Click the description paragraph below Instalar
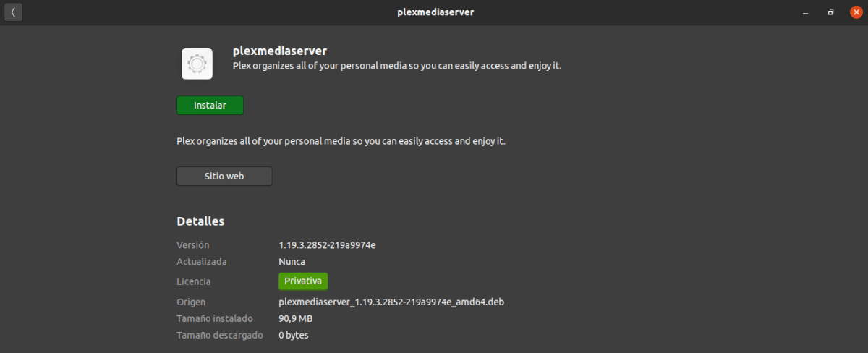868x353 pixels. [341, 141]
